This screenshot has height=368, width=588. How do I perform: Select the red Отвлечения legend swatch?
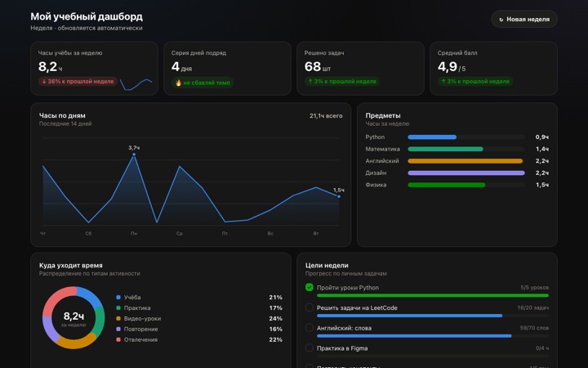(118, 339)
